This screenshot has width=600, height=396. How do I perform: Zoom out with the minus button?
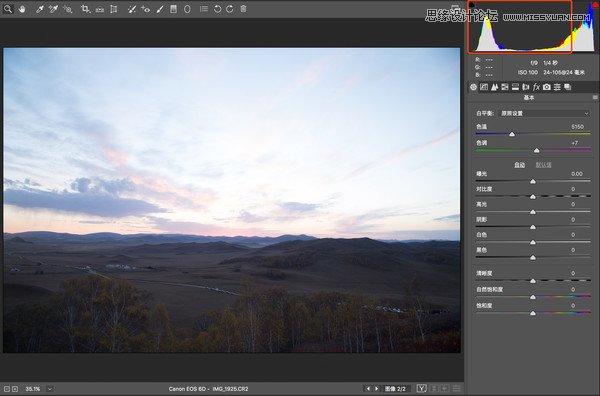pos(7,389)
